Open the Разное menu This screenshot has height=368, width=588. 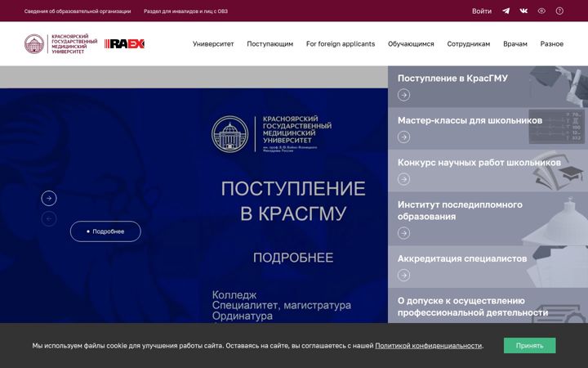551,44
